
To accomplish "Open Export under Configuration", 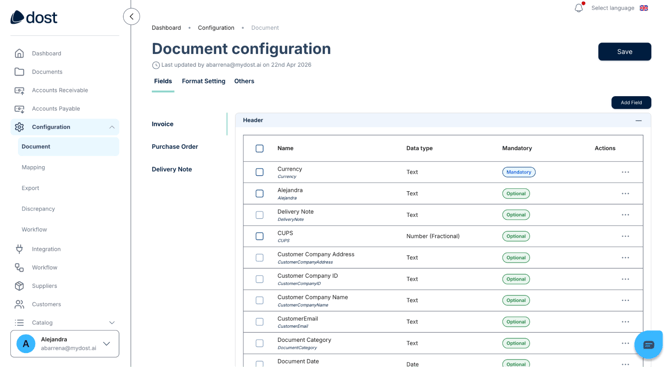I will click(x=30, y=188).
